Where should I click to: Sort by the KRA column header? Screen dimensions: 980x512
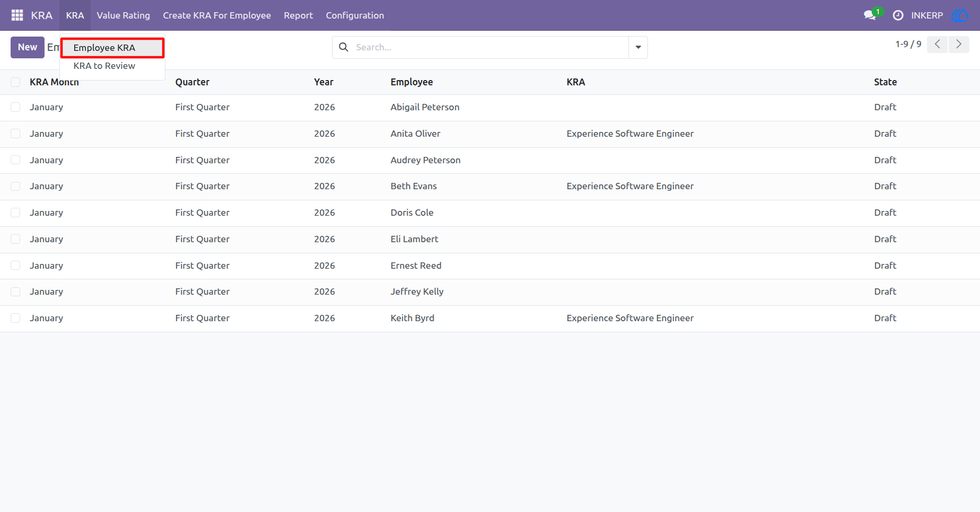click(x=575, y=82)
